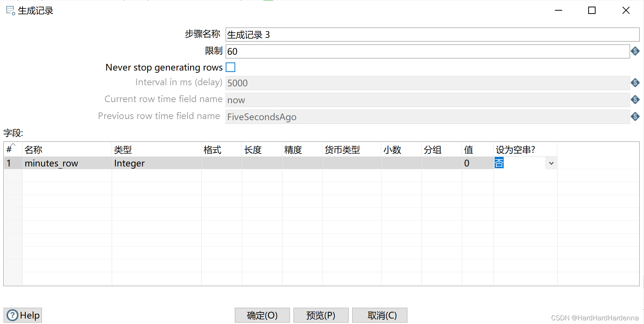The width and height of the screenshot is (644, 324).
Task: Confirm with the 确定(O) button
Action: (x=262, y=315)
